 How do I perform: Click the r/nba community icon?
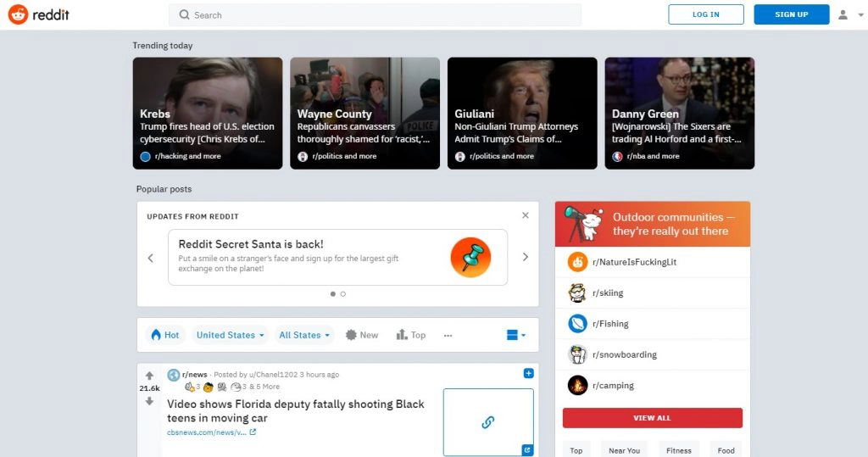(617, 156)
